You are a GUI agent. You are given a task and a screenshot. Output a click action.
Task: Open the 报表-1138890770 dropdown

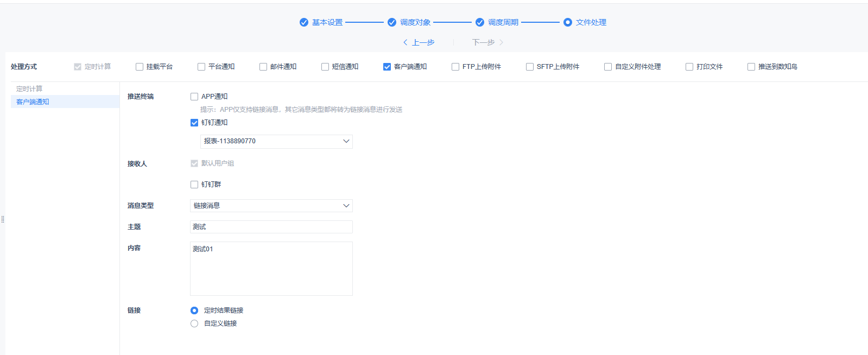point(276,141)
